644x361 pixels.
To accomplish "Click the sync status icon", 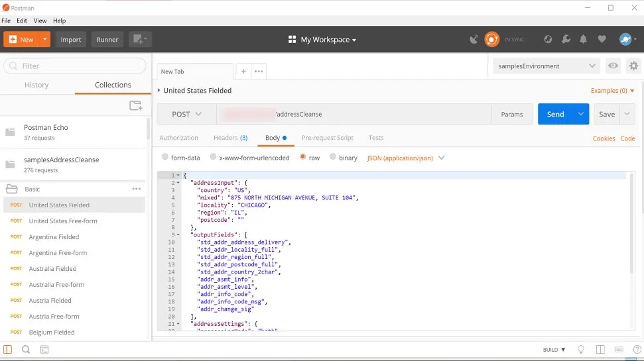I will point(491,40).
